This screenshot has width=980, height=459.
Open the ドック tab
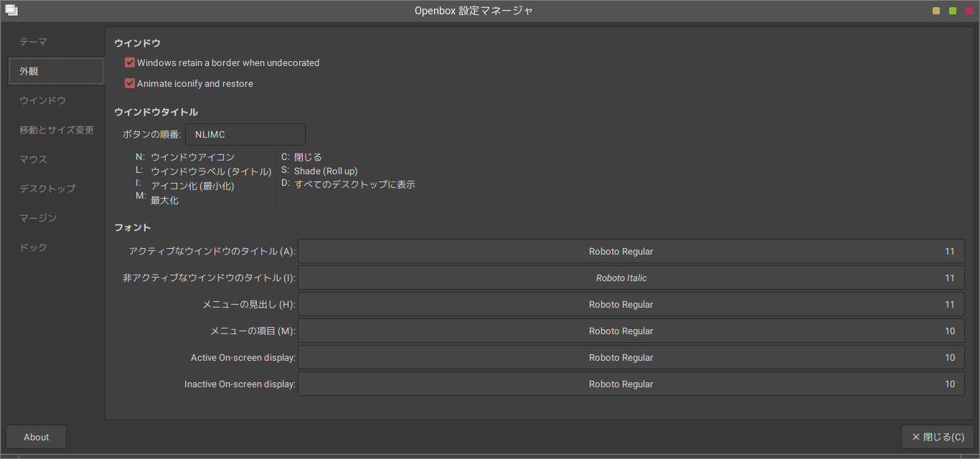pyautogui.click(x=56, y=247)
